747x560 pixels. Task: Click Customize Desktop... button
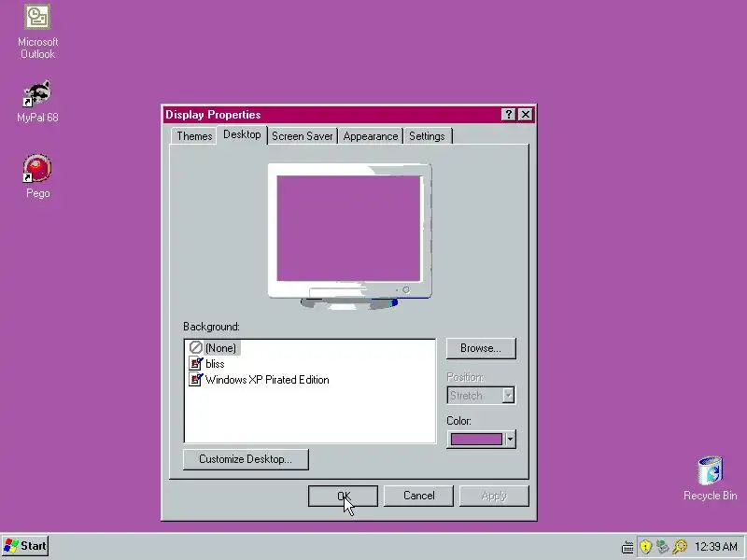246,459
